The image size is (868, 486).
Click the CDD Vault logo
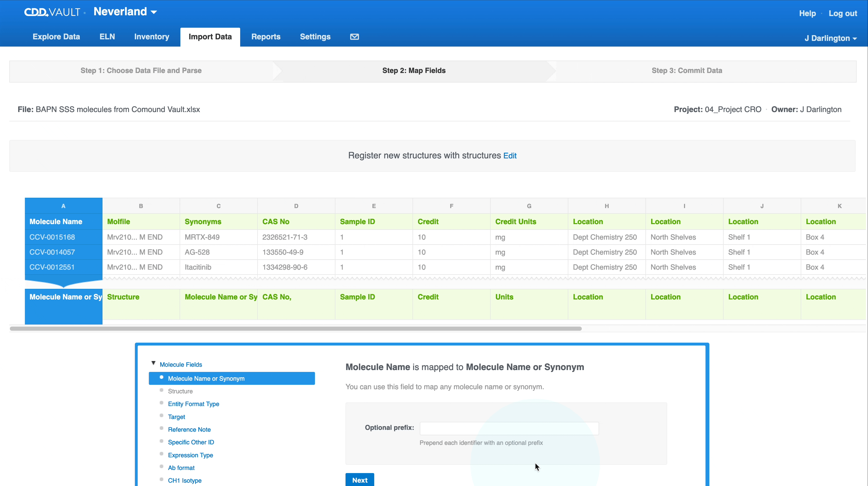(x=52, y=12)
